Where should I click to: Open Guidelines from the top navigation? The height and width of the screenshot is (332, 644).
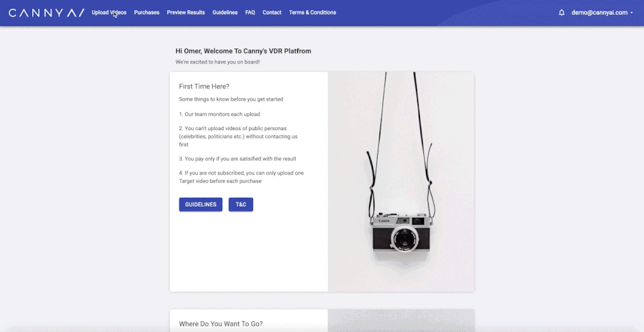[225, 13]
